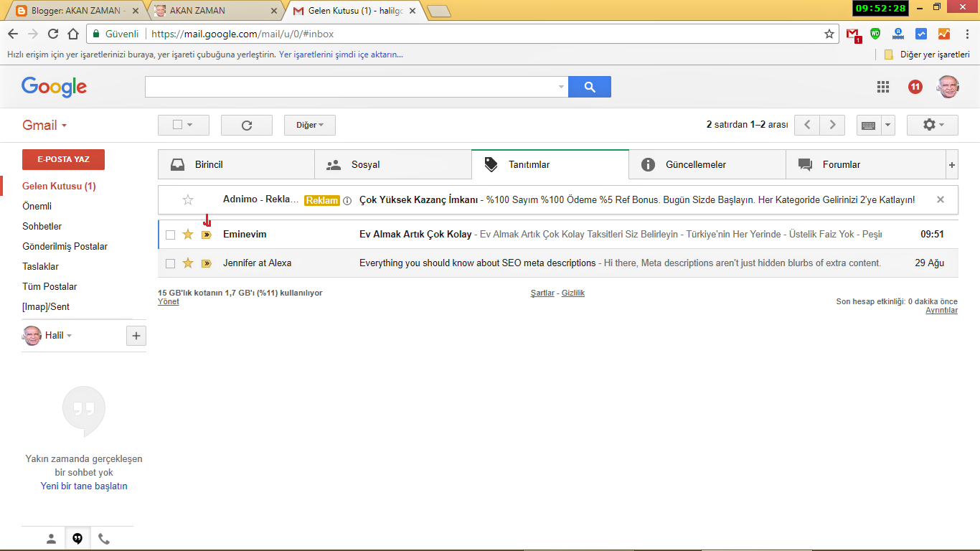Select the Eminevim email checkbox

[x=170, y=235]
